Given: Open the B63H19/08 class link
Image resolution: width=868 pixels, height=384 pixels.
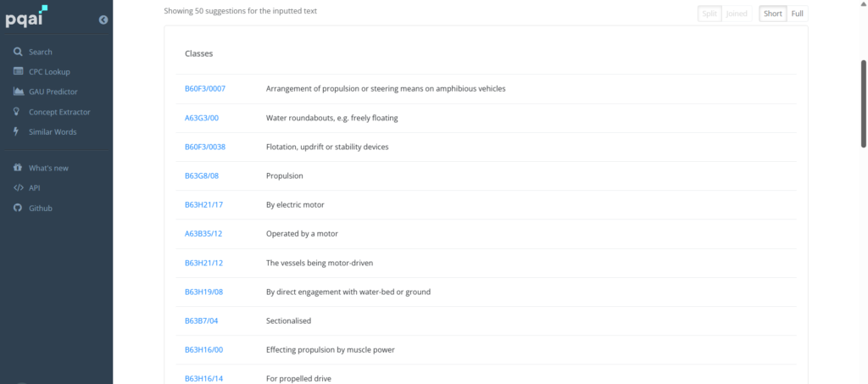Looking at the screenshot, I should coord(203,292).
